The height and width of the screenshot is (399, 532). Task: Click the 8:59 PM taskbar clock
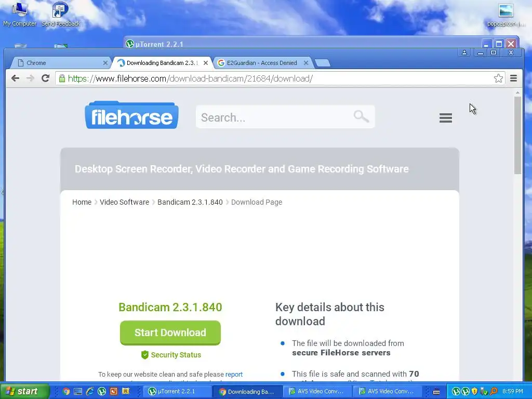pyautogui.click(x=512, y=392)
